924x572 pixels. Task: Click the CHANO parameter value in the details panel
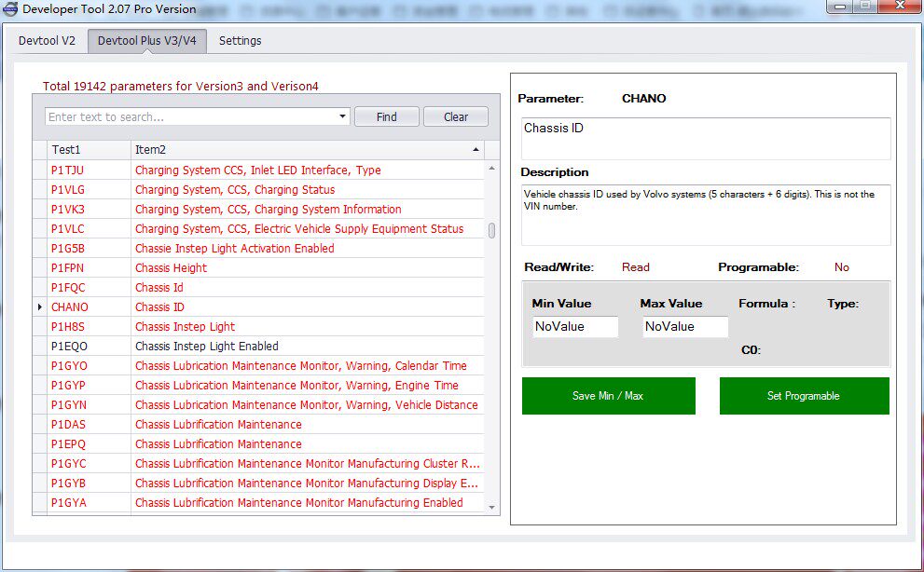pos(643,99)
